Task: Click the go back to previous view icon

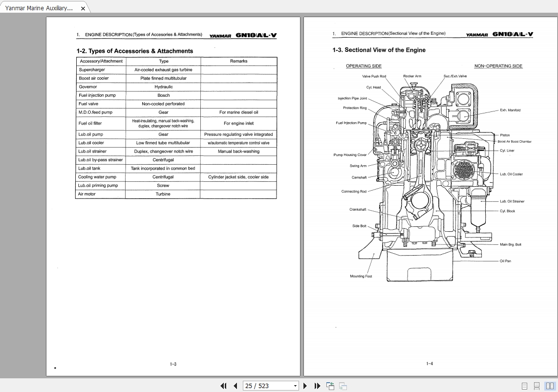Action: pyautogui.click(x=331, y=386)
